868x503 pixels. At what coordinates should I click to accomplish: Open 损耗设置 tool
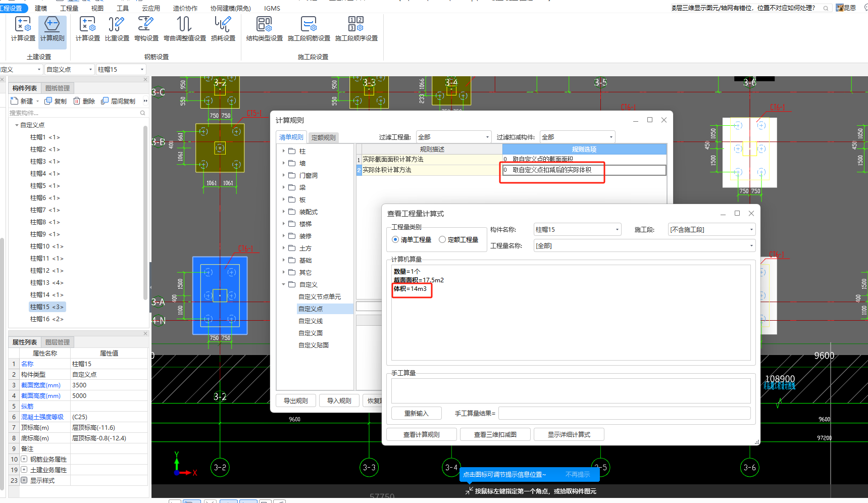223,29
